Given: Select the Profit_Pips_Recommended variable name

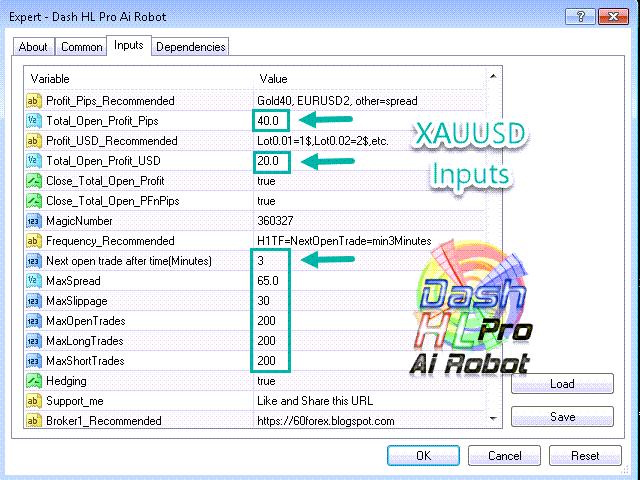Looking at the screenshot, I should 110,101.
